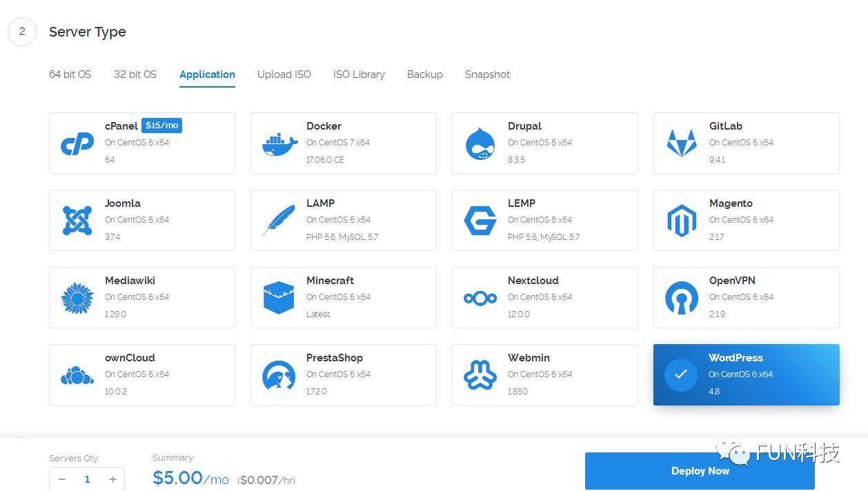Screen dimensions: 868x491
Task: Click the cPanel logo icon
Action: tap(77, 143)
